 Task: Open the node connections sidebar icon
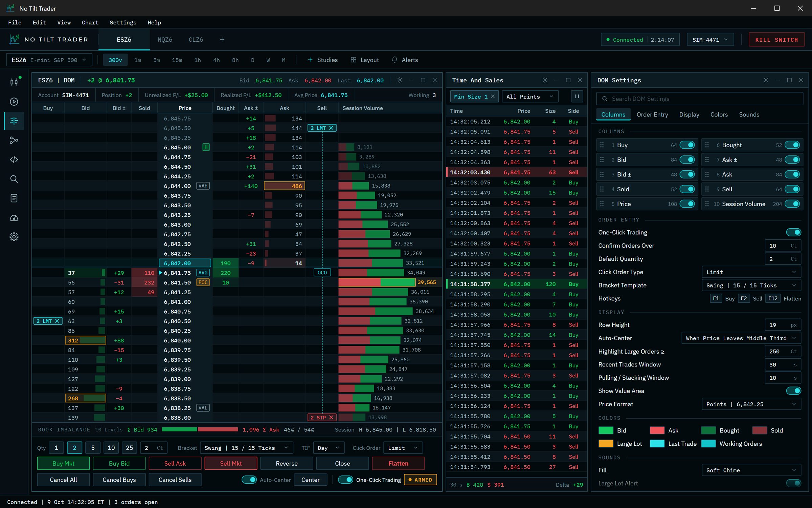[x=14, y=140]
